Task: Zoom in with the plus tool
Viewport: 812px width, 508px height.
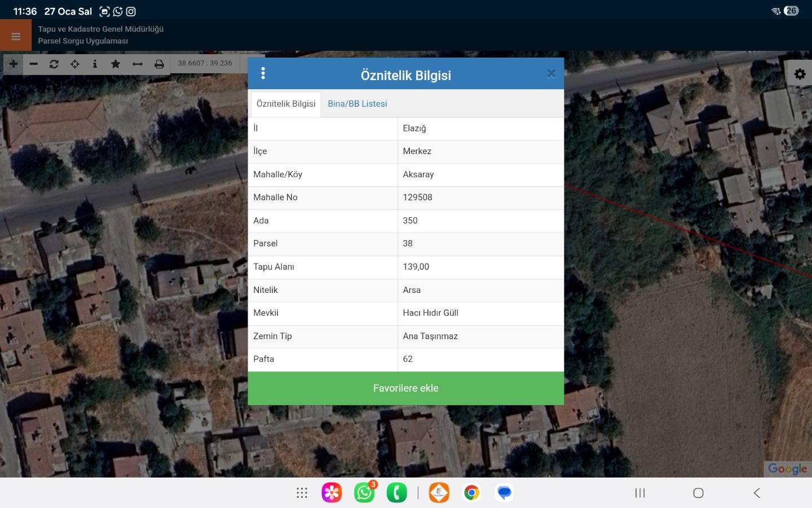Action: click(x=14, y=64)
